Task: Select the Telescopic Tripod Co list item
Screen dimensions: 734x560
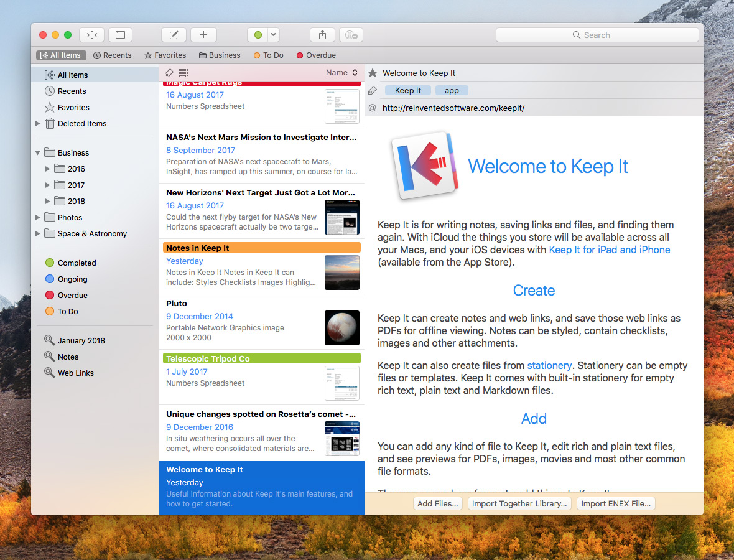Action: point(262,377)
